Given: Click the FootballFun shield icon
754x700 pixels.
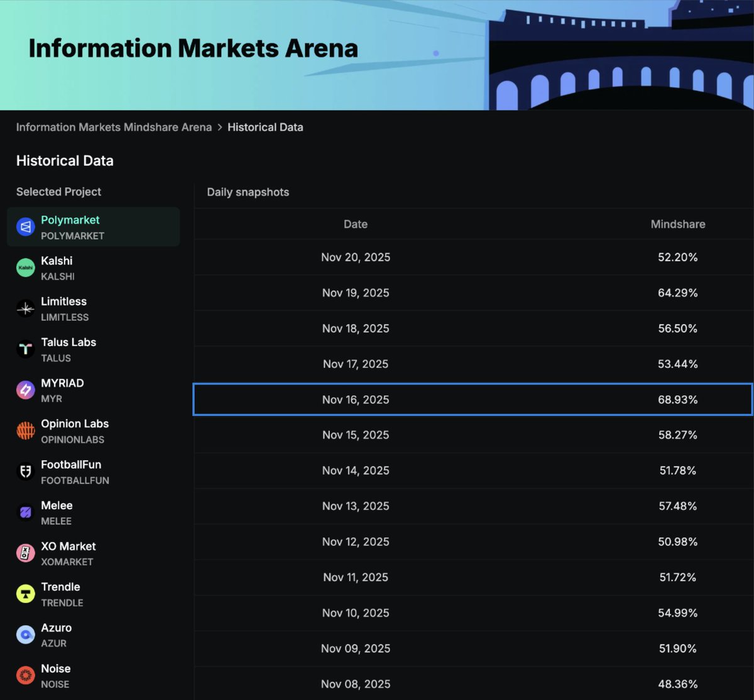Looking at the screenshot, I should click(x=25, y=471).
